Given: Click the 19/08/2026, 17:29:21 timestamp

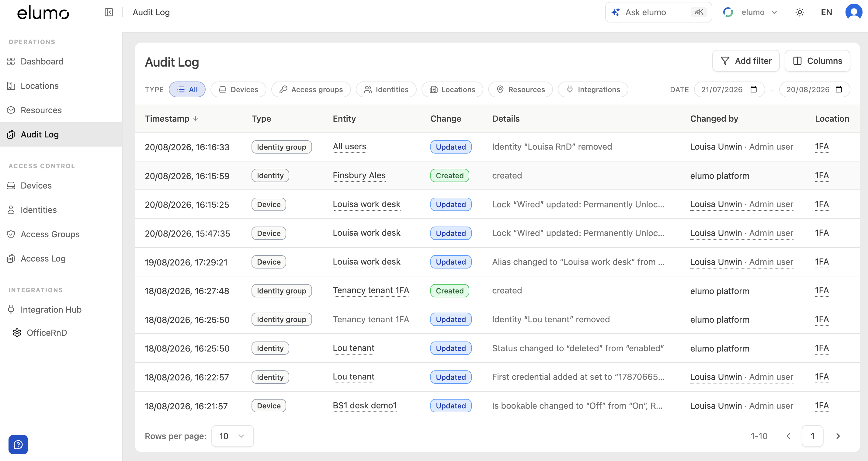Looking at the screenshot, I should click(x=186, y=262).
